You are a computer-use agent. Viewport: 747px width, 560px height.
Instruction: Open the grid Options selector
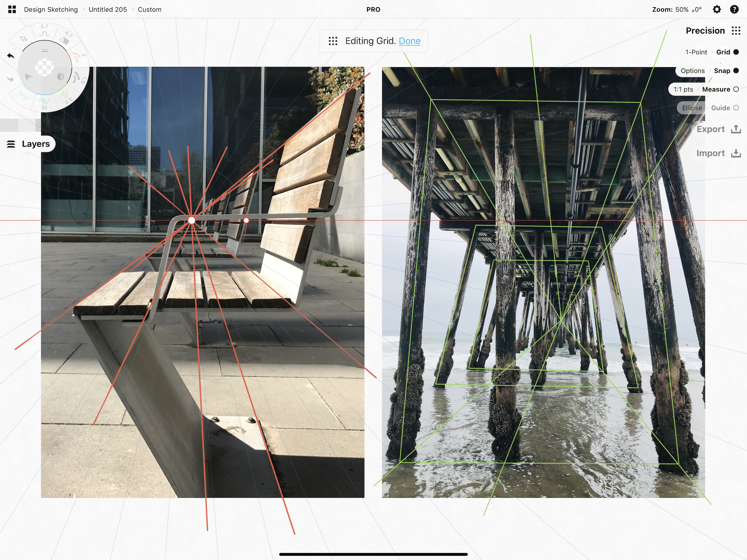[x=692, y=71]
